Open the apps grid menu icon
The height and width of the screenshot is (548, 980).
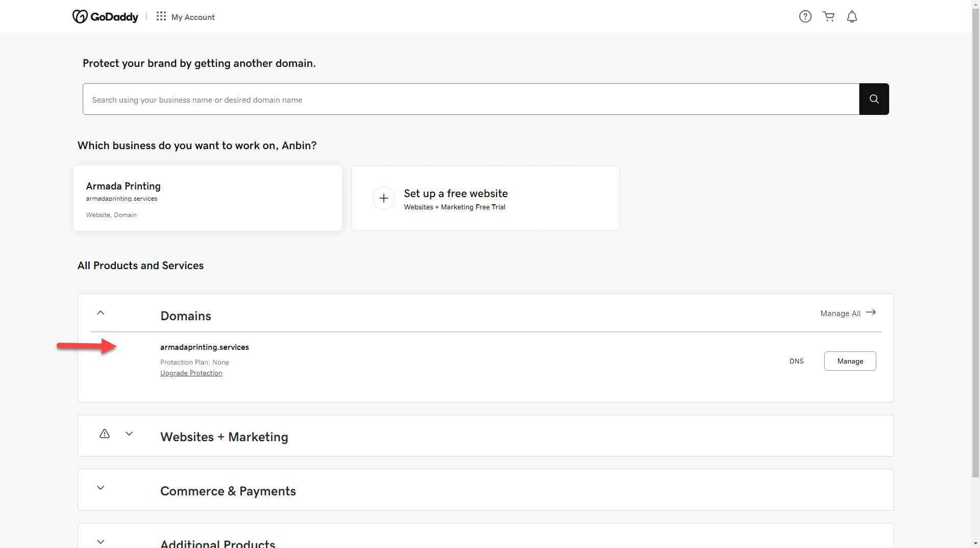click(x=161, y=16)
